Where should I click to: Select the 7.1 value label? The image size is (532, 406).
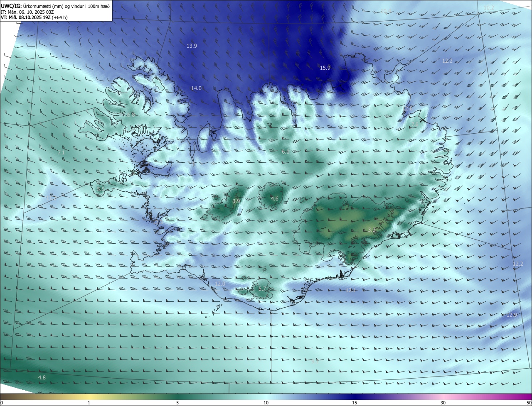coord(61,153)
